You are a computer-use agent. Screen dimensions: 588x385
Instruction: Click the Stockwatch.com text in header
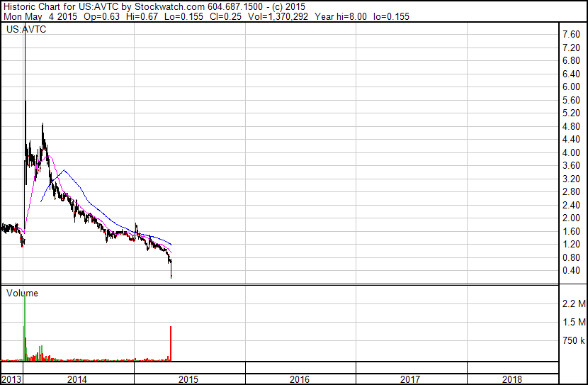[x=169, y=7]
